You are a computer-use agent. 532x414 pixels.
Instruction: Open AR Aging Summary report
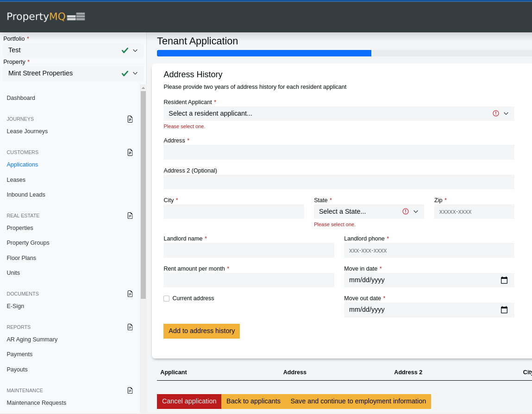[32, 340]
